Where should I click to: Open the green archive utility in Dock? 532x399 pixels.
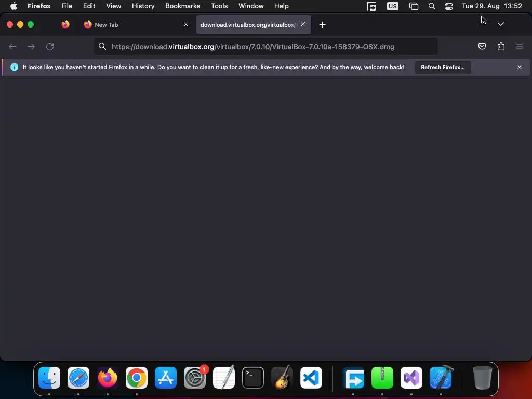pyautogui.click(x=382, y=378)
